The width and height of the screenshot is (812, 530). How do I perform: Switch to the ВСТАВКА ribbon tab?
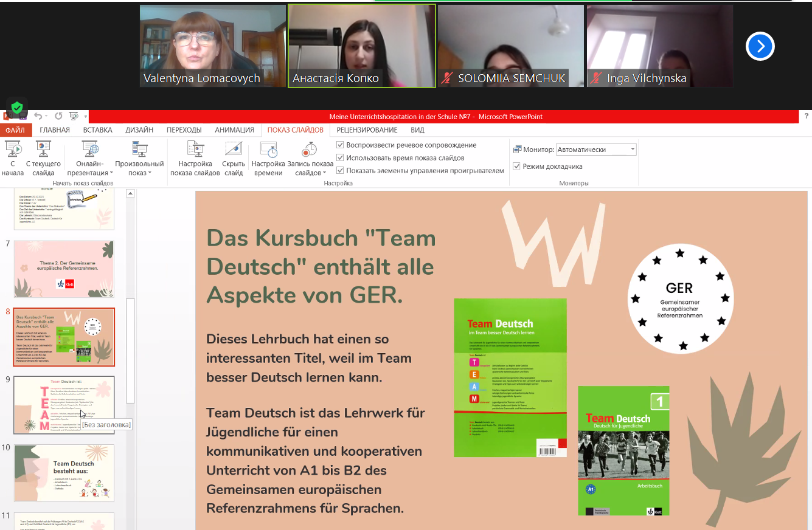click(x=98, y=130)
